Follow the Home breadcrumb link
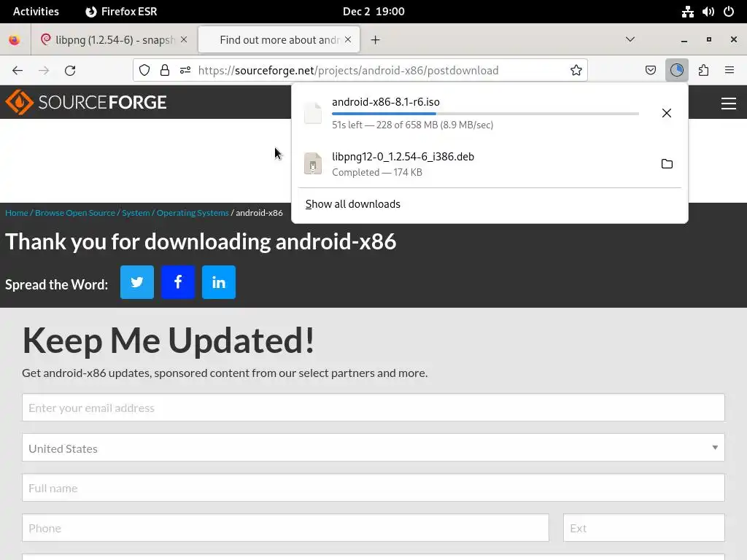This screenshot has height=560, width=747. coord(17,212)
